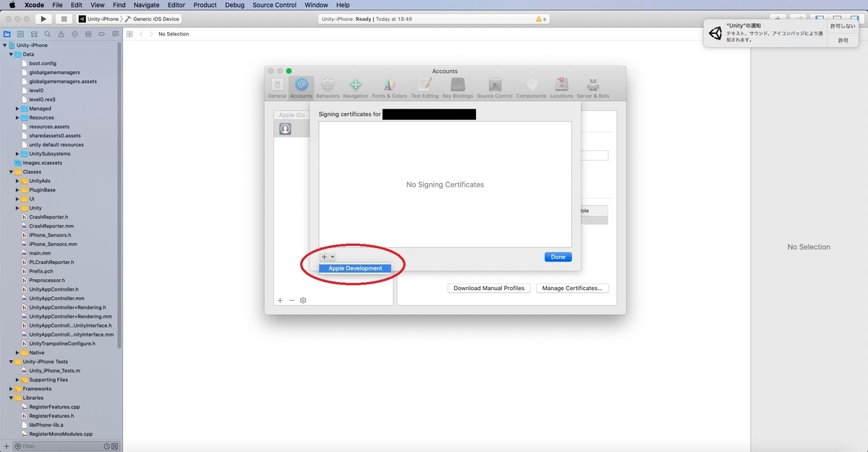The image size is (868, 452).
Task: Open Text Editing preferences tab
Action: pos(425,88)
